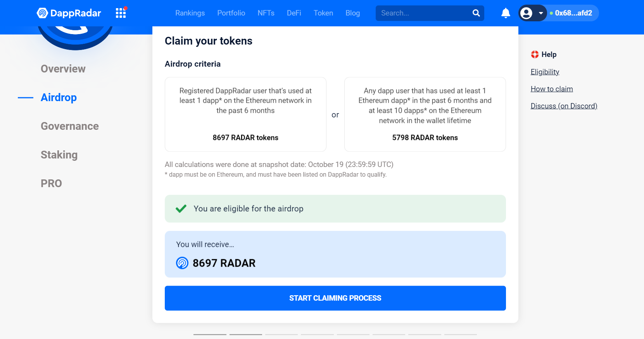Click the Help lifebuoy icon
The width and height of the screenshot is (644, 339).
coord(535,54)
